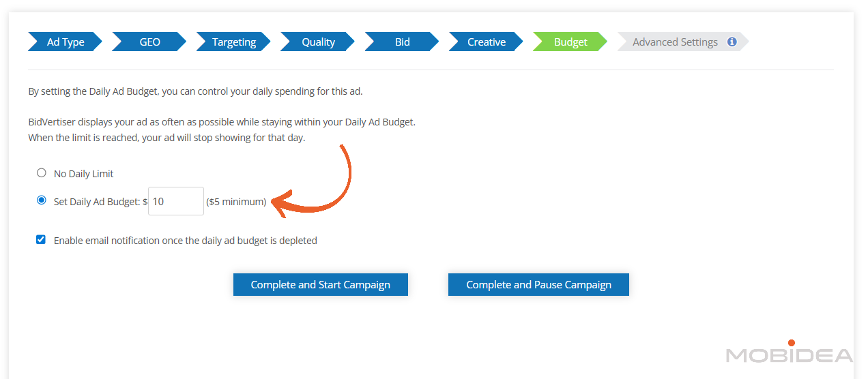The image size is (868, 379).
Task: Click the 'No Daily Limit' label text
Action: 84,174
